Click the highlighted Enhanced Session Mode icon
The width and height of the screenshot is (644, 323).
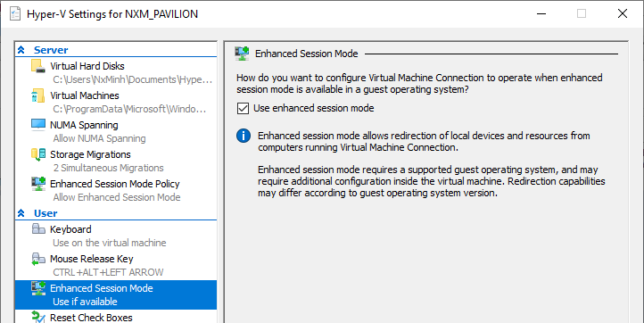coord(38,288)
